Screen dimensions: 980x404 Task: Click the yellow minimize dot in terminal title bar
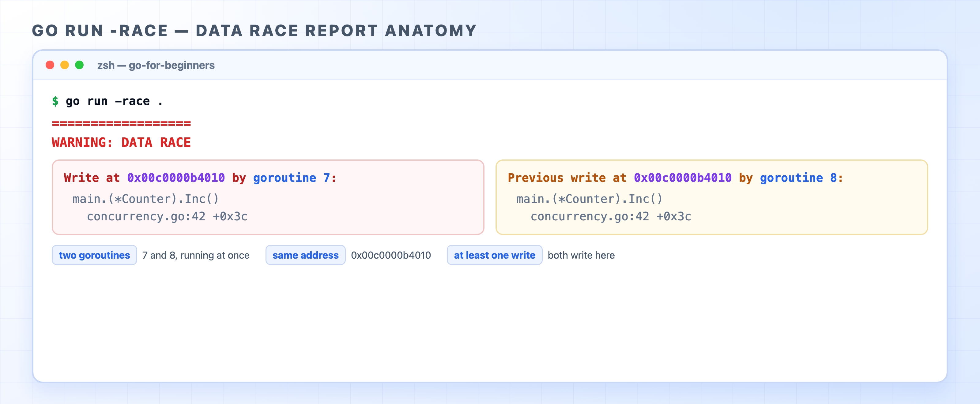tap(65, 65)
